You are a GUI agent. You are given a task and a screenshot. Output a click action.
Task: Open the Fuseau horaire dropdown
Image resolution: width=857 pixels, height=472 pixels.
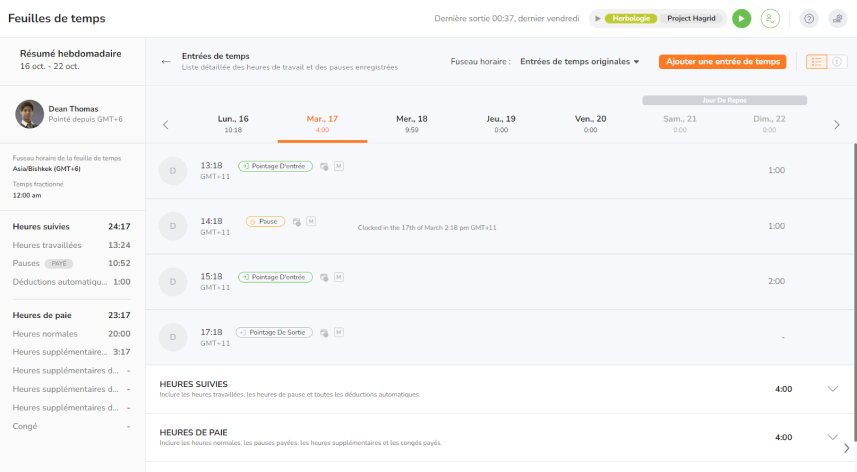tap(579, 62)
